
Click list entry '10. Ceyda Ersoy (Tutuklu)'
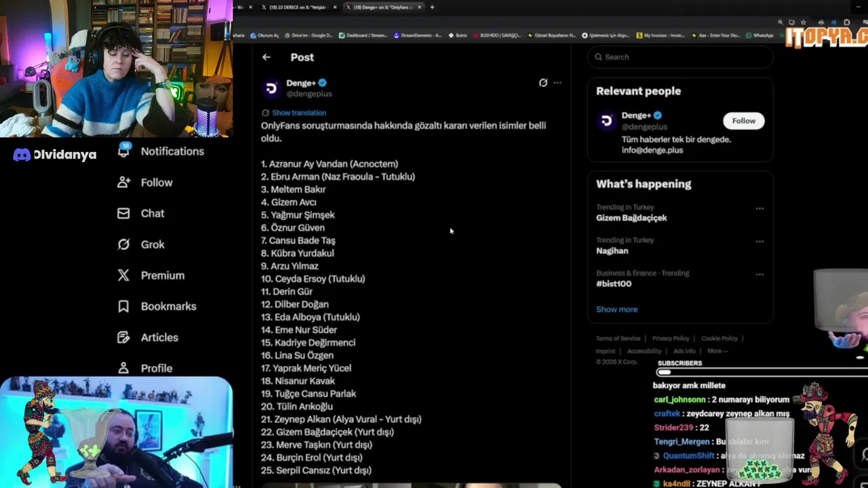[313, 279]
